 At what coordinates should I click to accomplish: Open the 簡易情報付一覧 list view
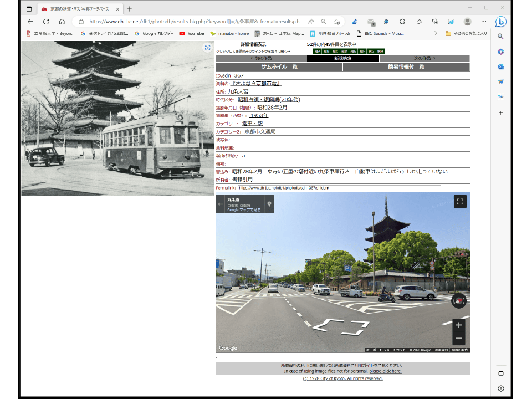(x=406, y=66)
